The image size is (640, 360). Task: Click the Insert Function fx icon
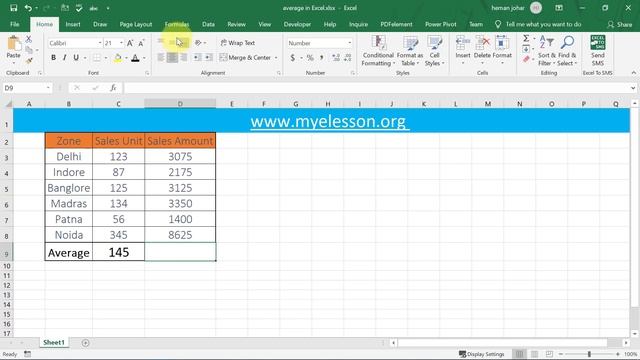coord(113,88)
